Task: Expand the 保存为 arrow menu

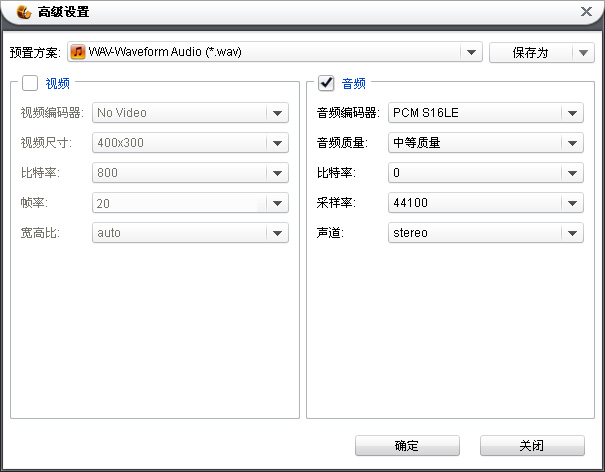Action: (583, 52)
